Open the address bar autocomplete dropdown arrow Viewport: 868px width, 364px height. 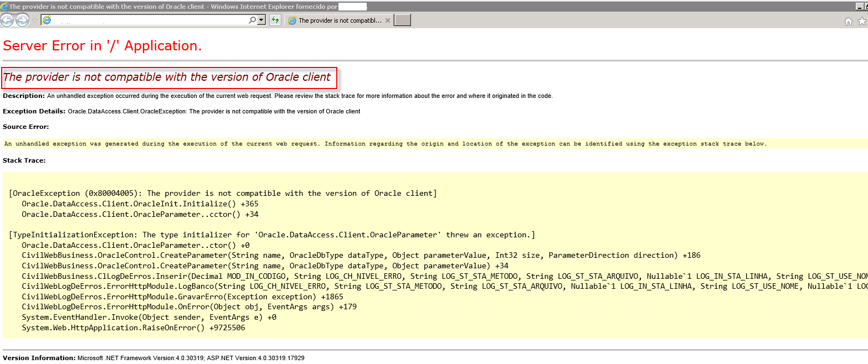coord(262,20)
